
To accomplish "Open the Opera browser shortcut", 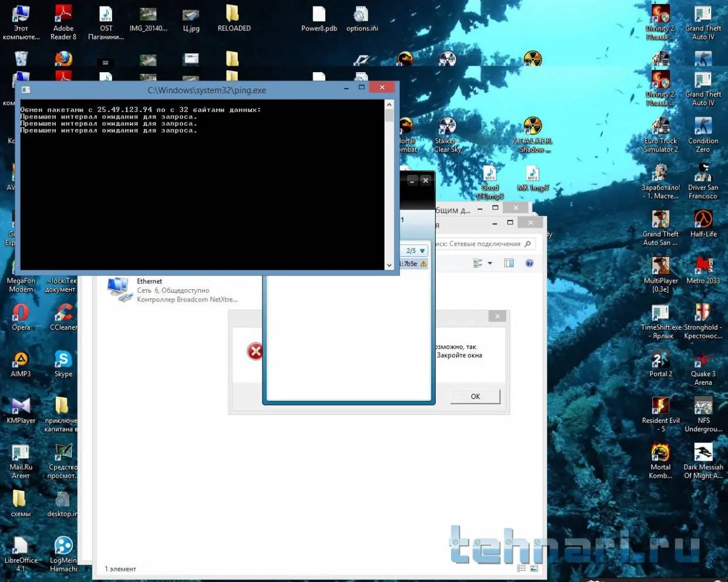I will pos(21,317).
